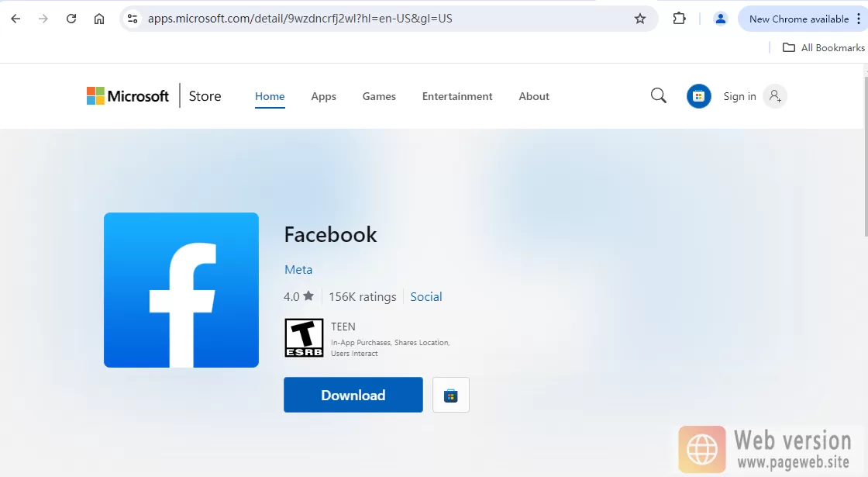Open Chrome's three-dot menu
868x477 pixels.
pyautogui.click(x=859, y=19)
